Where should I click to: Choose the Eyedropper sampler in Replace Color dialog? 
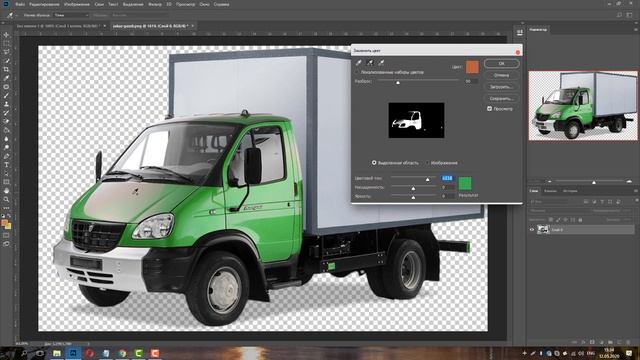[359, 62]
